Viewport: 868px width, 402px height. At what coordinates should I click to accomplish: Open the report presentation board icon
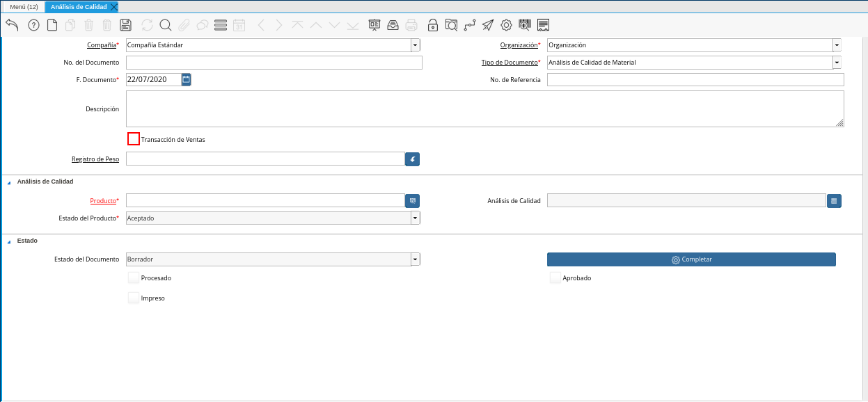pyautogui.click(x=374, y=25)
